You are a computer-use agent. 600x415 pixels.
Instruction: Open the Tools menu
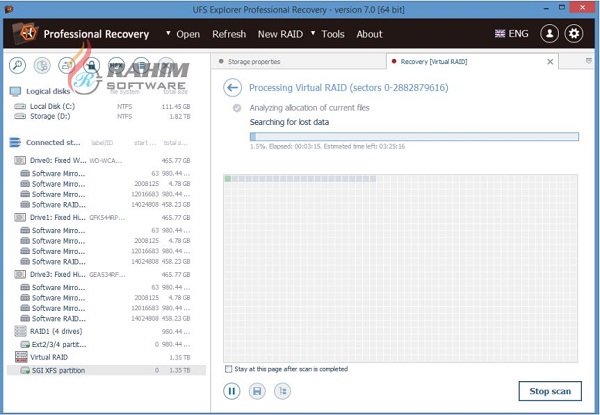point(333,34)
